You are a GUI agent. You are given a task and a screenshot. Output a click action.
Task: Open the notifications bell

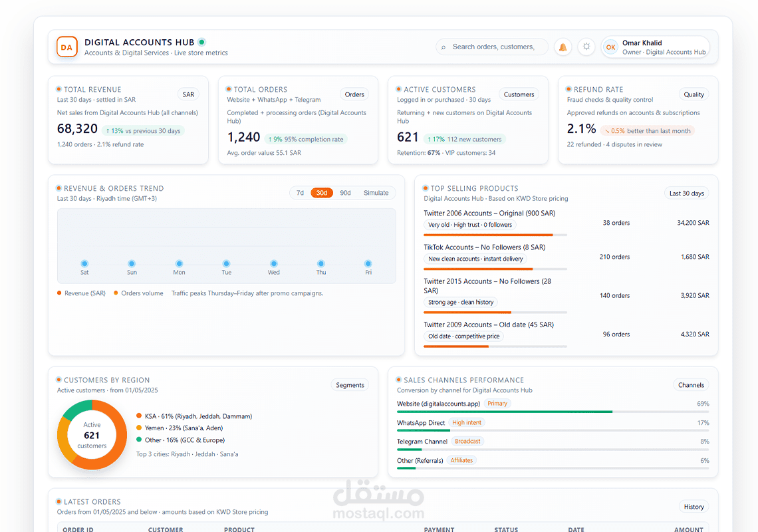pos(563,47)
